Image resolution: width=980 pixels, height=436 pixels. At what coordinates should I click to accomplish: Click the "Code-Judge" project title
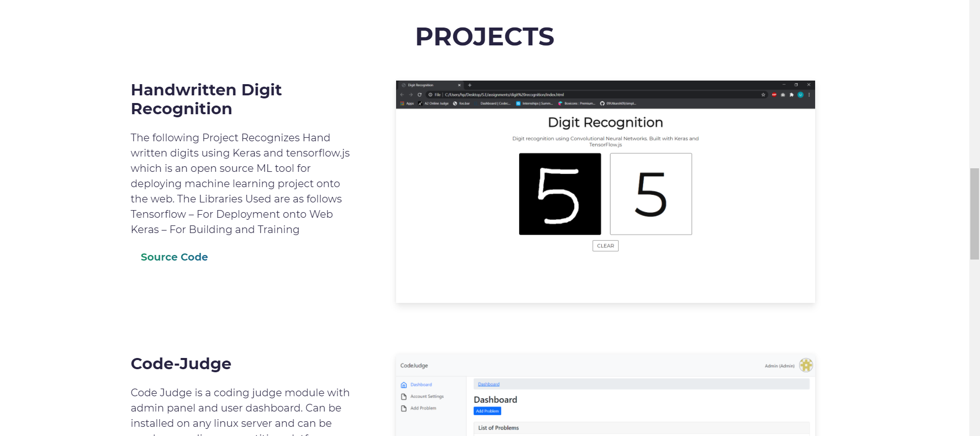tap(181, 364)
